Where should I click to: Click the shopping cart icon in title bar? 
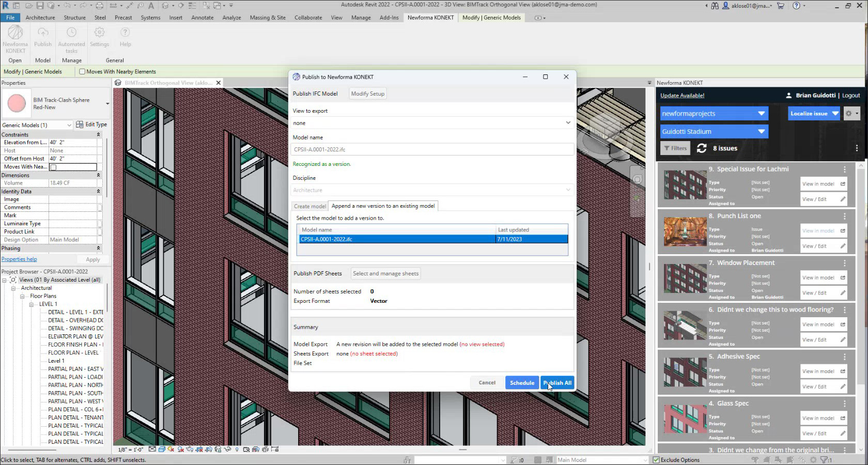781,6
